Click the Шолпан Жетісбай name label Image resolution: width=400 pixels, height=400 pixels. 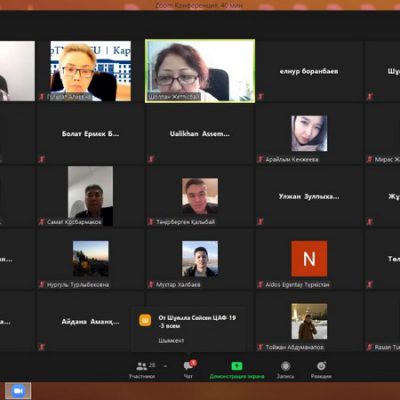[x=174, y=97]
